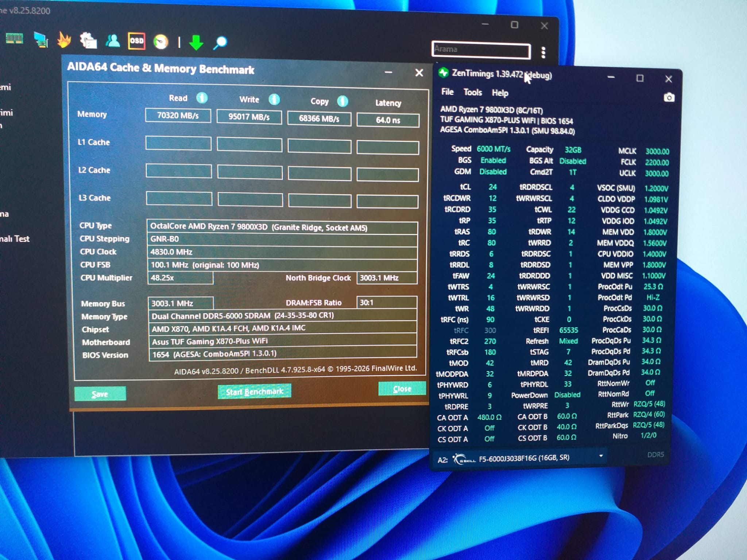747x560 pixels.
Task: Close the ZenTimings window
Action: (668, 79)
